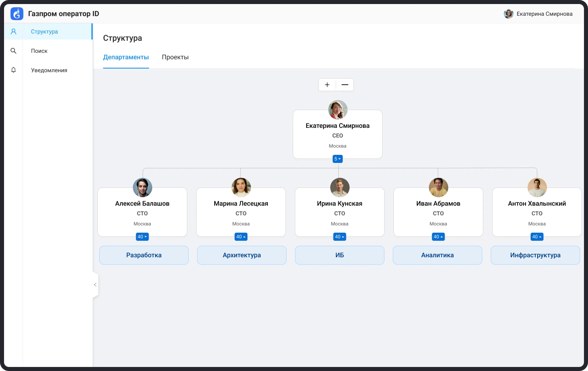Click the Структура person icon in sidebar

tap(13, 31)
